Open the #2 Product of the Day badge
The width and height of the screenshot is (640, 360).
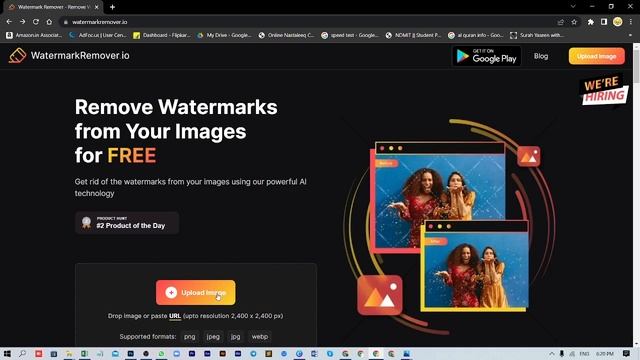(x=127, y=223)
